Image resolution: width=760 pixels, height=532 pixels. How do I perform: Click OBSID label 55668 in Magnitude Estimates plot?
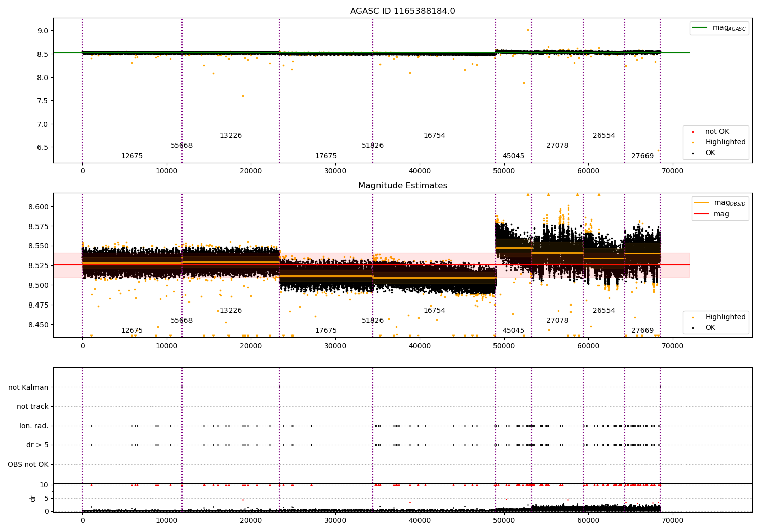pyautogui.click(x=181, y=321)
